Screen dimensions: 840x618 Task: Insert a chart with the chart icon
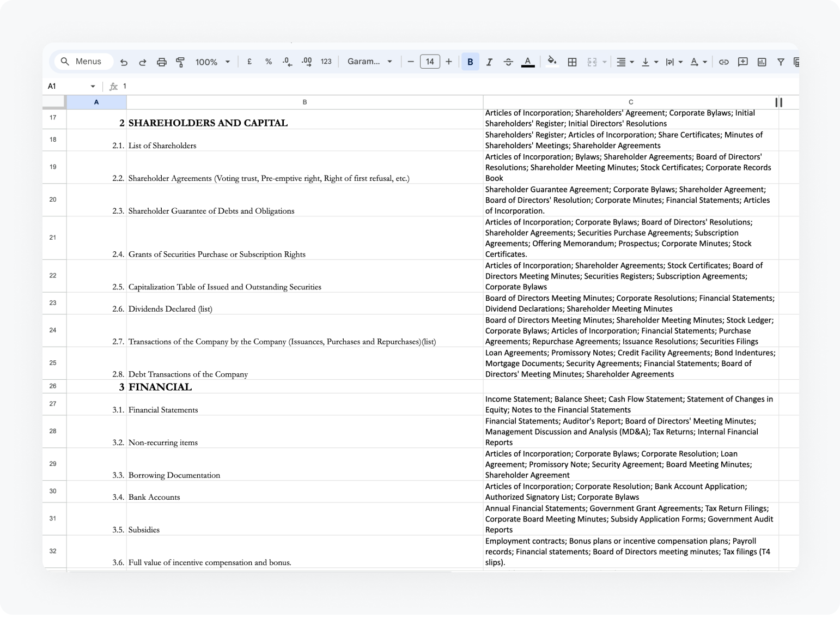[x=762, y=62]
